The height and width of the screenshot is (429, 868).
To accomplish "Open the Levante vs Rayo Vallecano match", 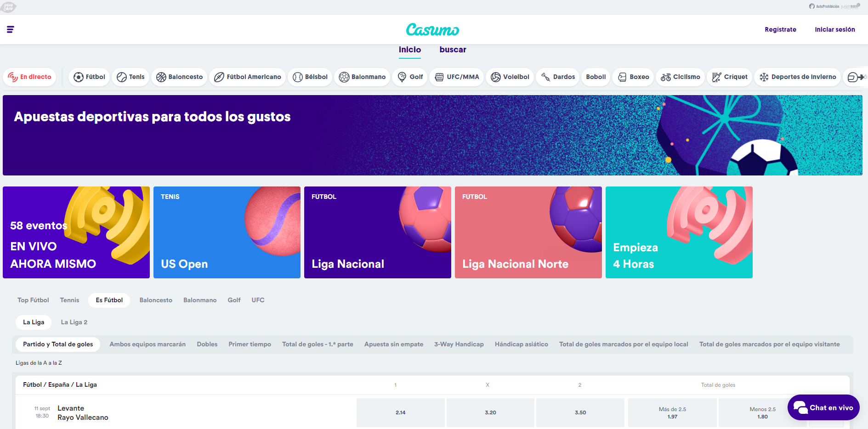I will 83,413.
